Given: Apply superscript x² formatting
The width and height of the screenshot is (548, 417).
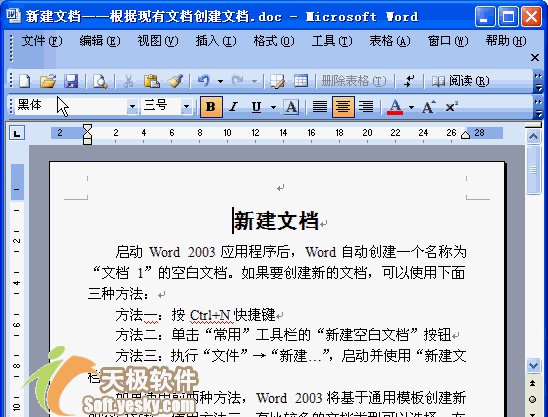Looking at the screenshot, I should pos(452,107).
